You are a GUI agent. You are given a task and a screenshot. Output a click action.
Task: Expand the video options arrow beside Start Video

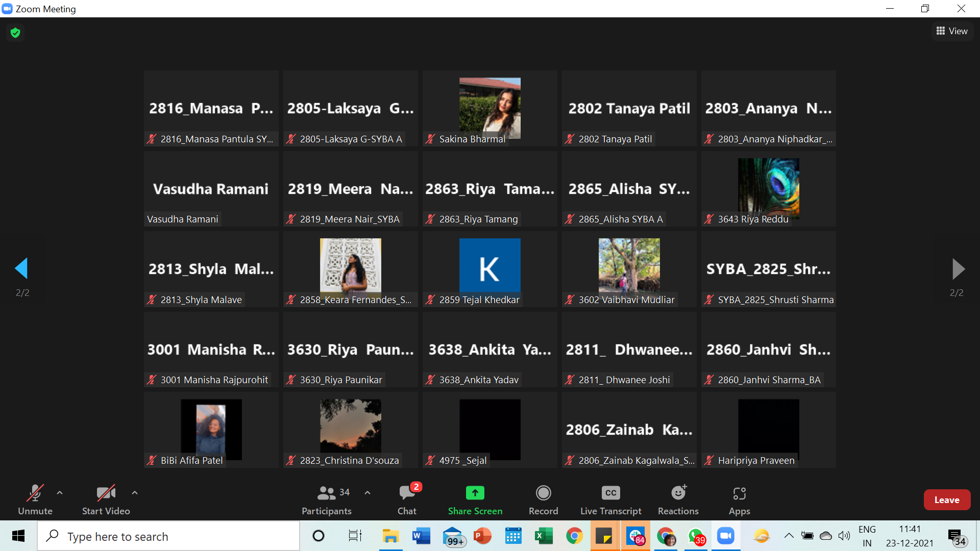(135, 493)
